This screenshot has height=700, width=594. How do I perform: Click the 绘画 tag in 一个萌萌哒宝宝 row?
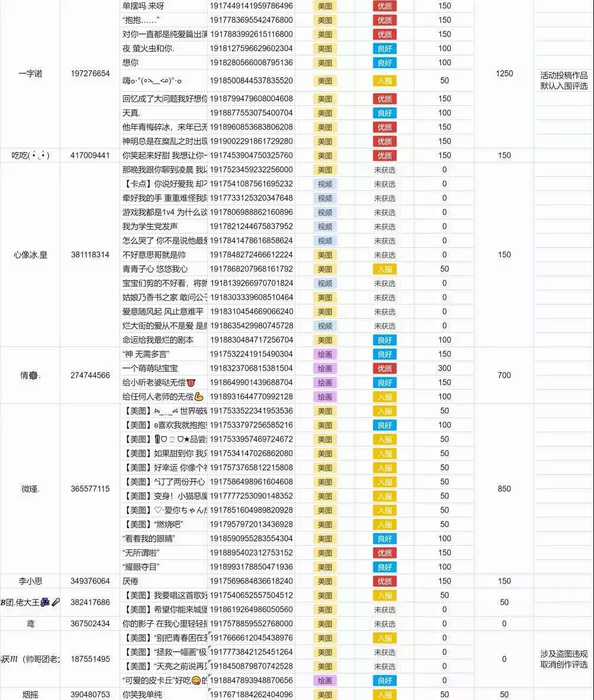tap(325, 368)
